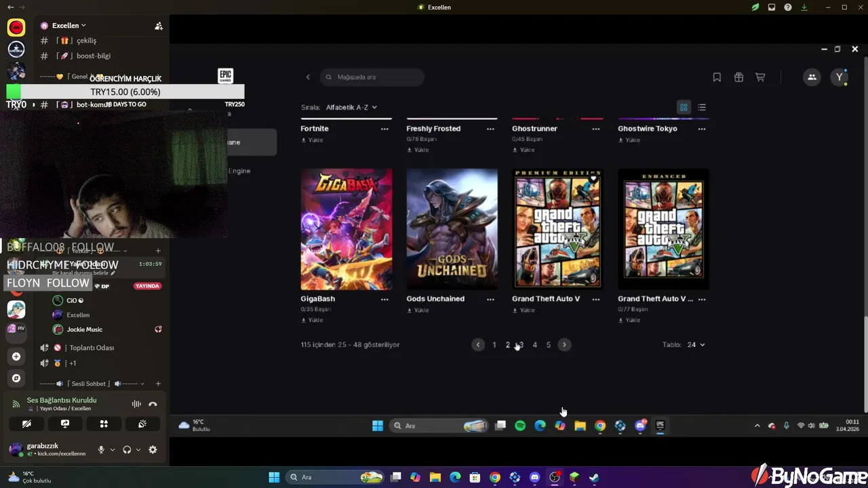868x488 pixels.
Task: Disconnect from the Discord voice channel
Action: pyautogui.click(x=153, y=404)
